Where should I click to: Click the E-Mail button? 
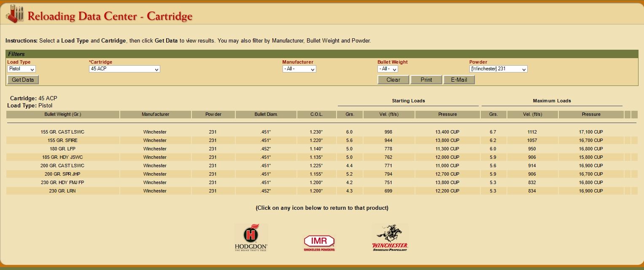click(459, 80)
